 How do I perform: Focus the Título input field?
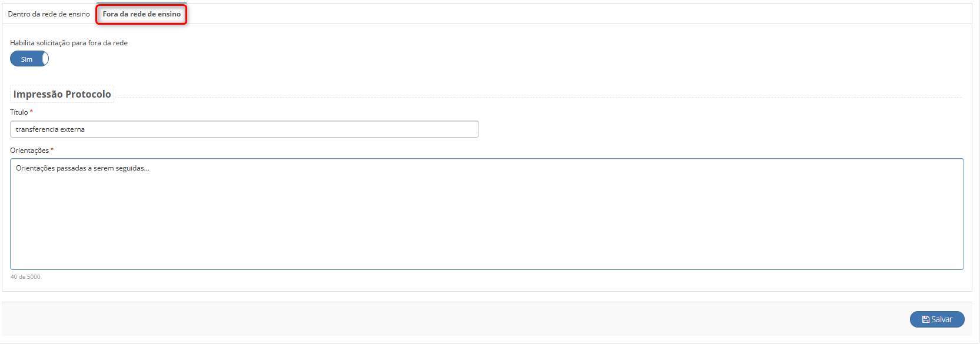[244, 129]
